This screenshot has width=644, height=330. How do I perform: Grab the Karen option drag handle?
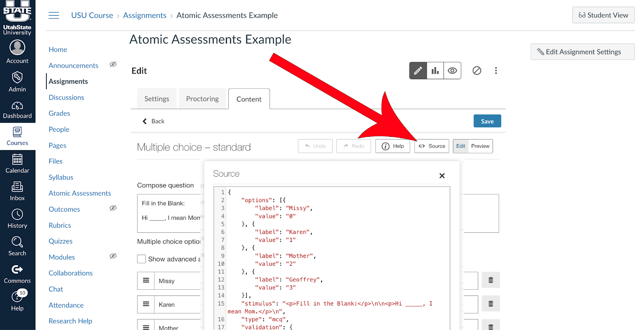tap(146, 304)
